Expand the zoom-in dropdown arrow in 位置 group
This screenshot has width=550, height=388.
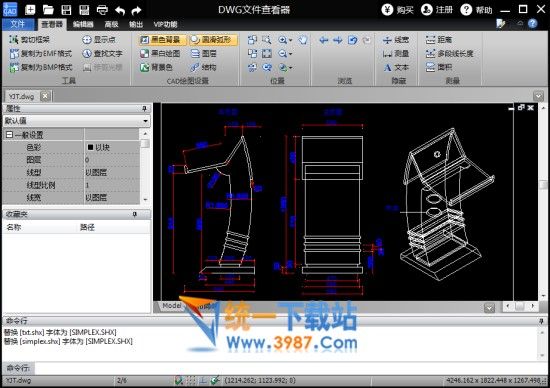(x=290, y=40)
